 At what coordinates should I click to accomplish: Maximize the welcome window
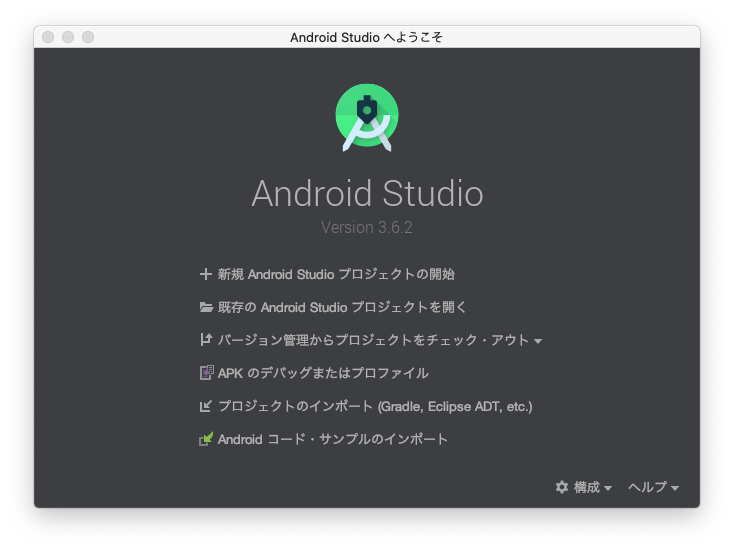tap(88, 37)
